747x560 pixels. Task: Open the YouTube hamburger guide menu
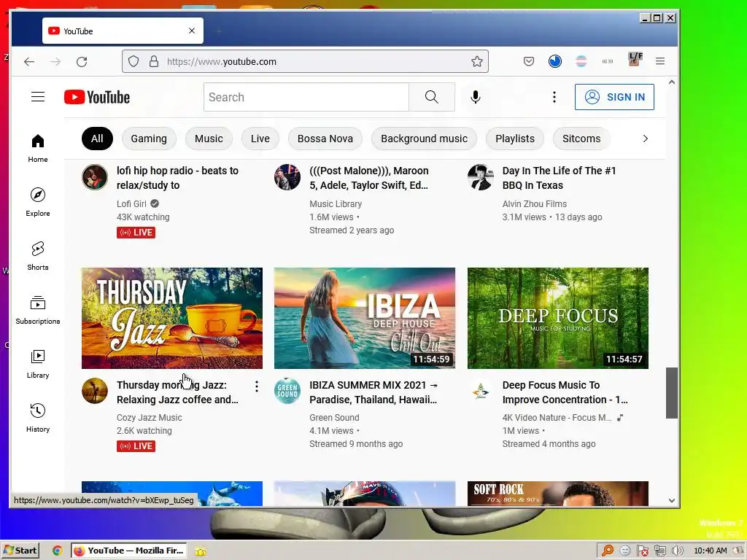coord(38,97)
